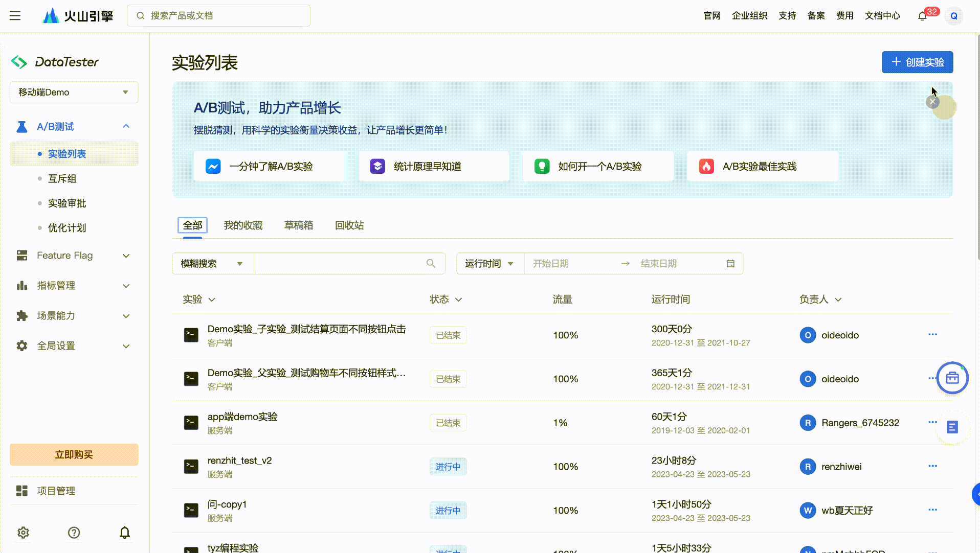Screen dimensions: 980x553
Task: Open the floating toolbox icon on right
Action: pos(952,378)
